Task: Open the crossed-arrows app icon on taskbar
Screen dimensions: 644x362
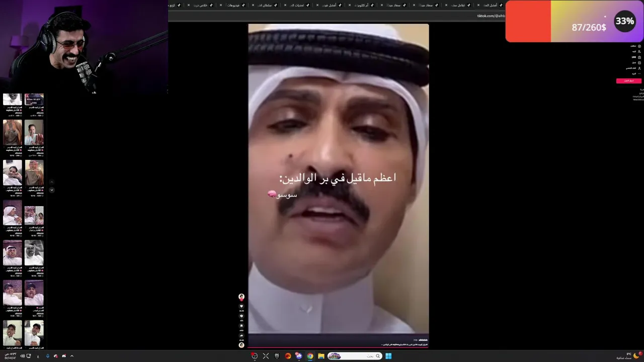Action: point(266,356)
